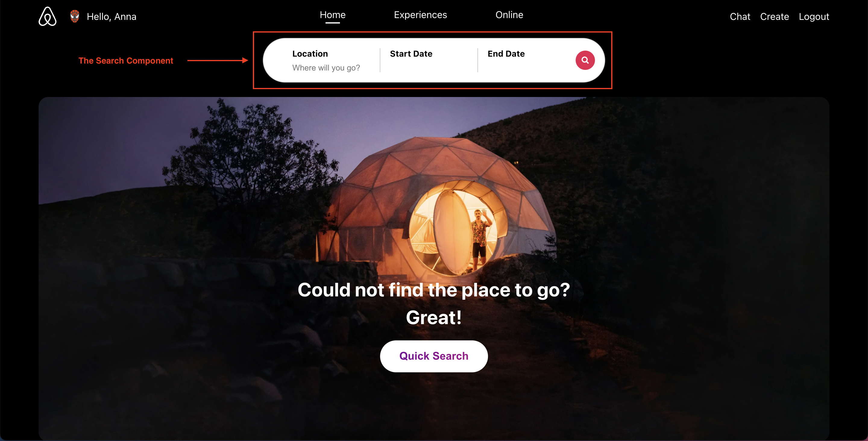Click the Home tab
This screenshot has height=441, width=868.
point(332,15)
